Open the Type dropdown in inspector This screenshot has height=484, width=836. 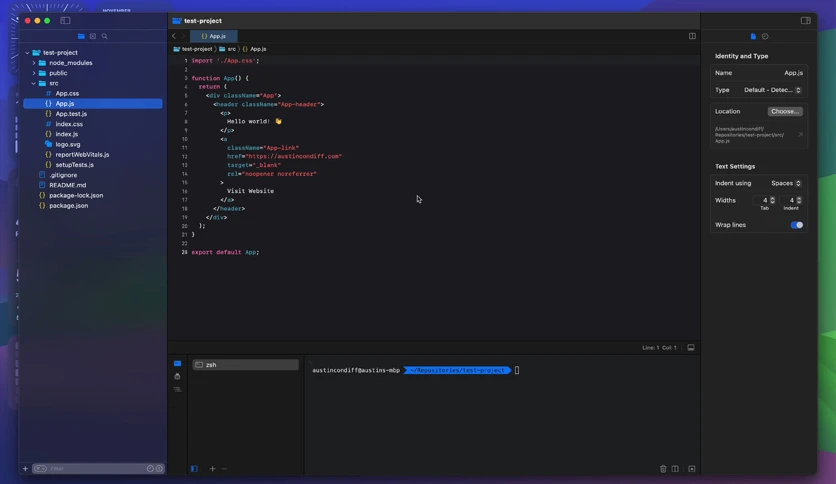pyautogui.click(x=773, y=90)
